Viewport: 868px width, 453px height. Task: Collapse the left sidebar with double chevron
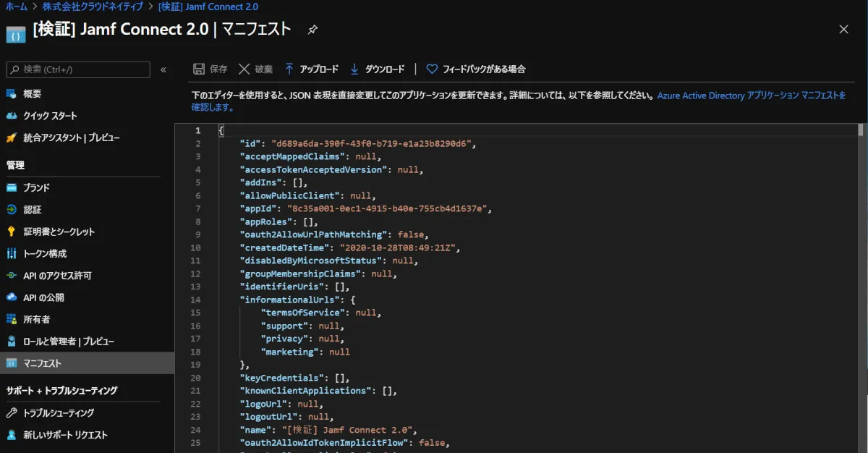tap(163, 69)
